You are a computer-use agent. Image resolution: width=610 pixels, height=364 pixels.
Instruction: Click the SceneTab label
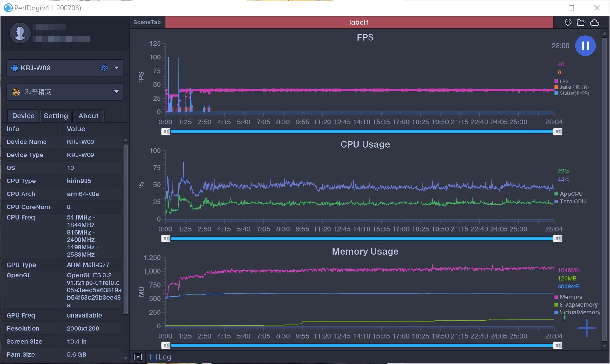tap(147, 22)
